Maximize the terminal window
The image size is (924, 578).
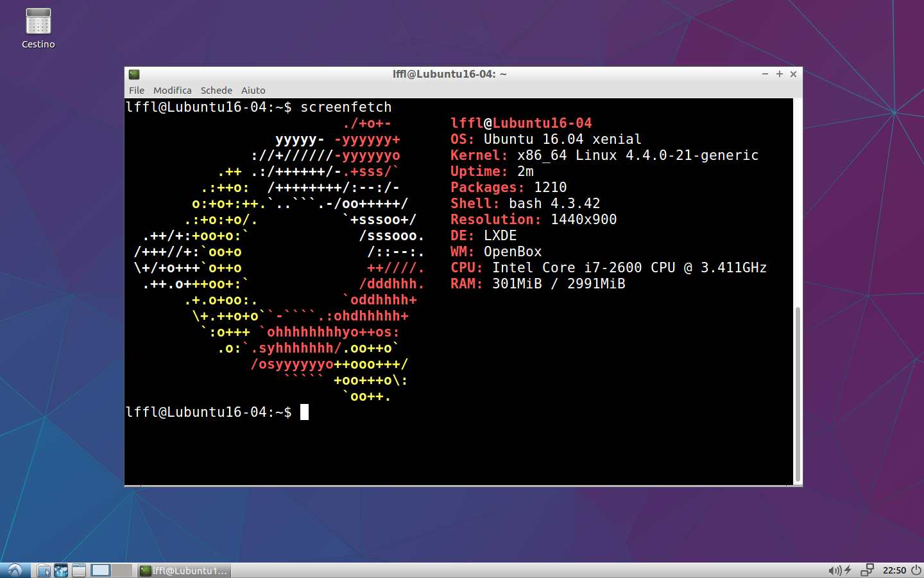pos(779,74)
